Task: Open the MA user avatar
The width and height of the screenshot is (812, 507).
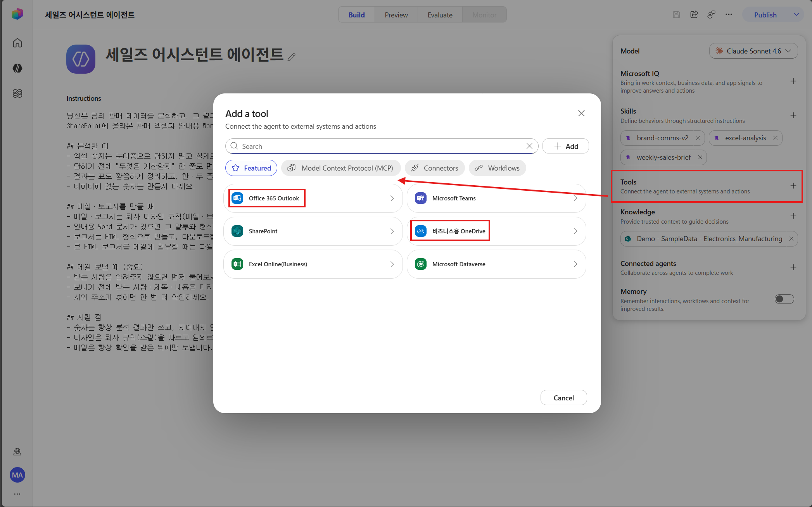Action: coord(17,475)
